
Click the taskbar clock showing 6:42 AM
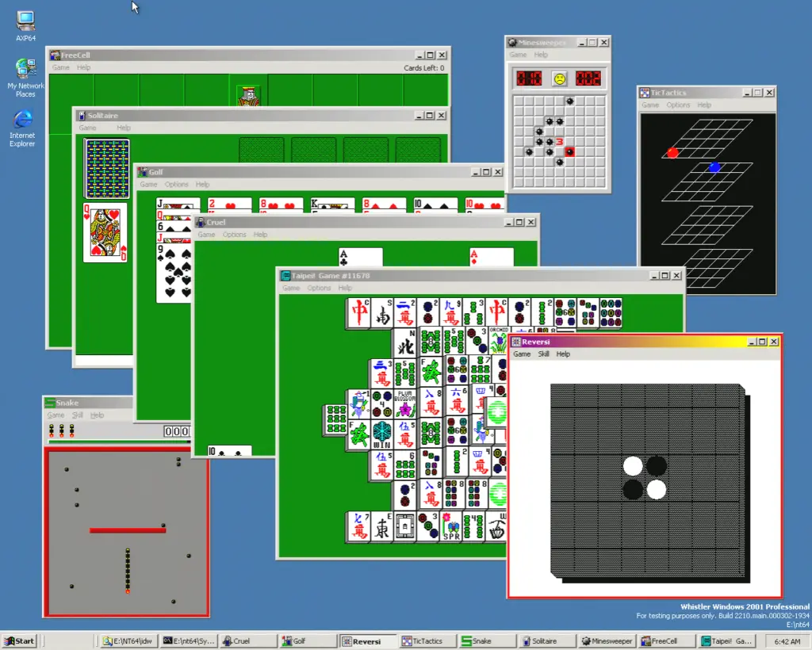pyautogui.click(x=787, y=641)
